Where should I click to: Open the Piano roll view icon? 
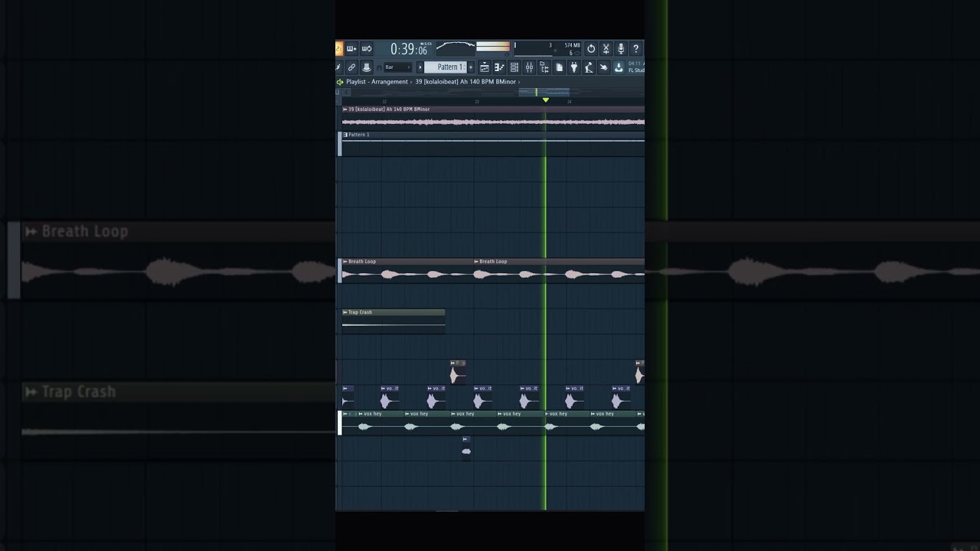(499, 67)
